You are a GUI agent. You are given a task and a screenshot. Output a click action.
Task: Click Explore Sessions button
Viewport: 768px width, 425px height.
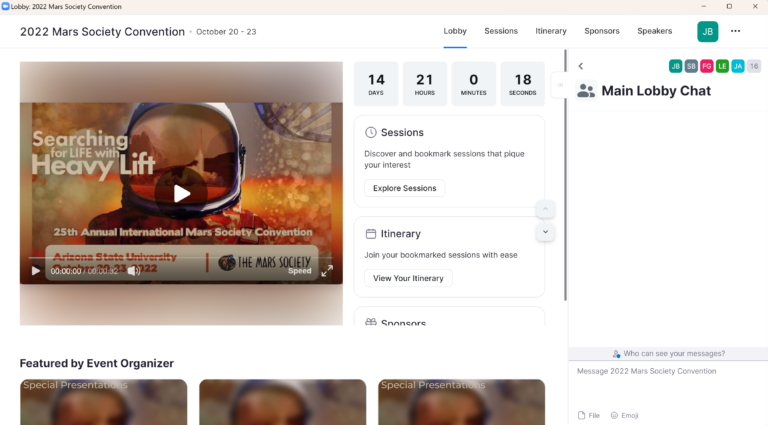click(x=405, y=188)
